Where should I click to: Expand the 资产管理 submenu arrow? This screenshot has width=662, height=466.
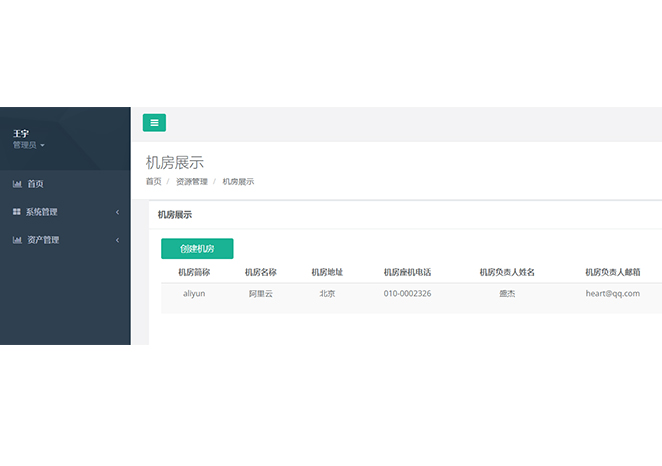coord(117,240)
